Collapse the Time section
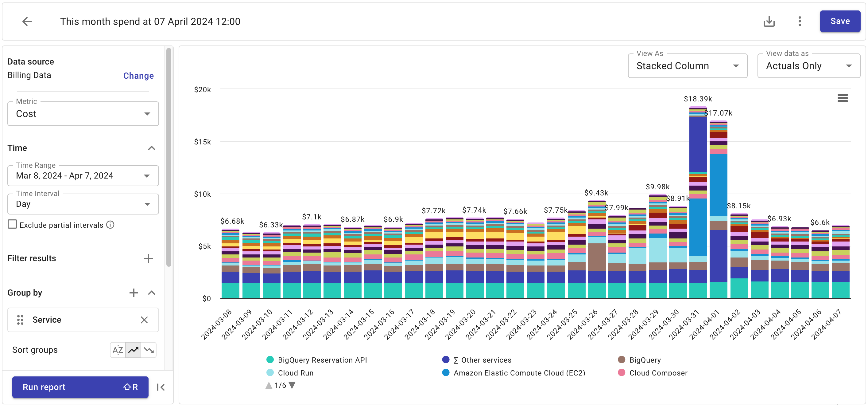 [151, 148]
